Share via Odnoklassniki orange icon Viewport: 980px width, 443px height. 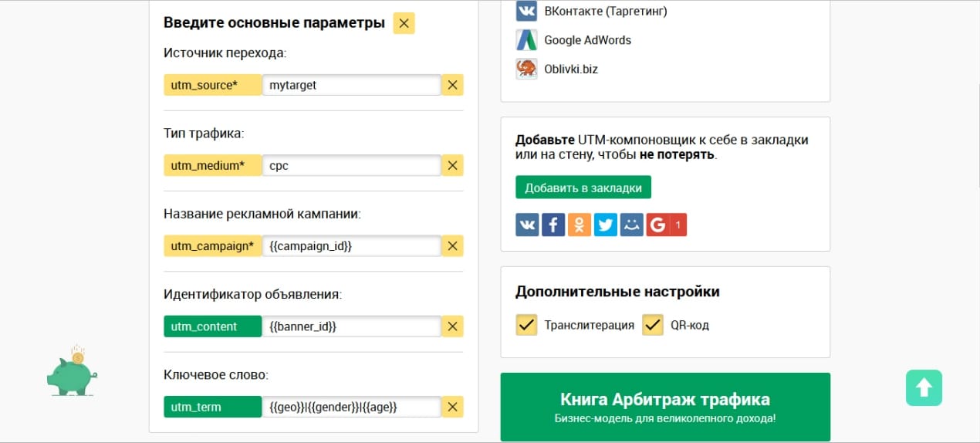point(580,225)
